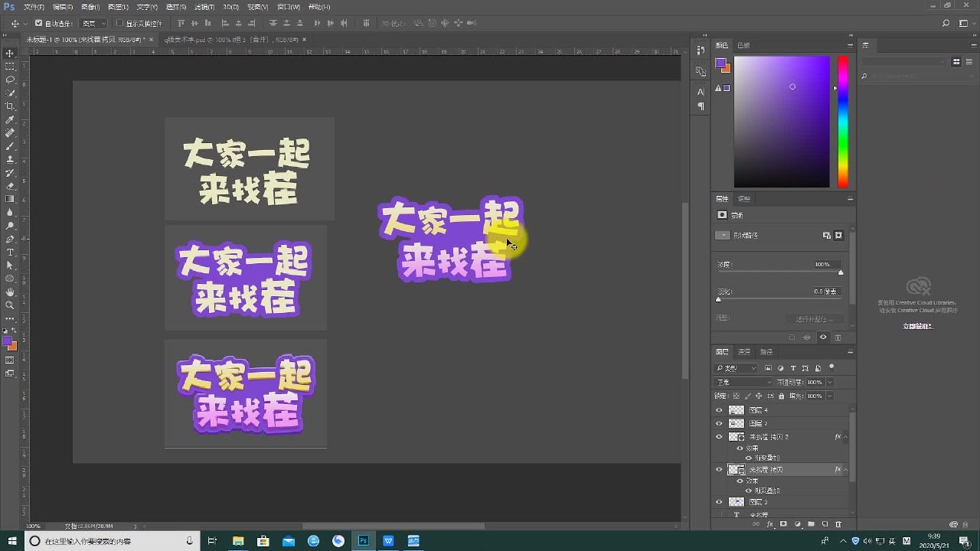
Task: Select the Eraser tool
Action: [x=10, y=186]
